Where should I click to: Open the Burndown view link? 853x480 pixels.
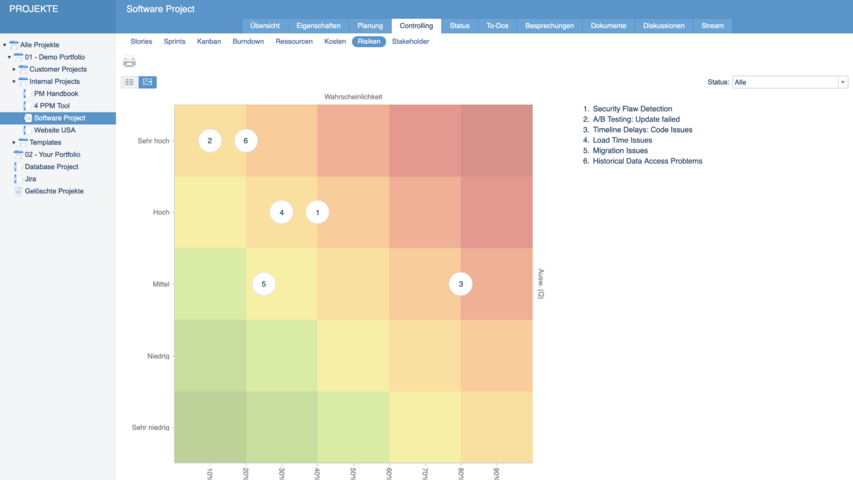point(247,42)
